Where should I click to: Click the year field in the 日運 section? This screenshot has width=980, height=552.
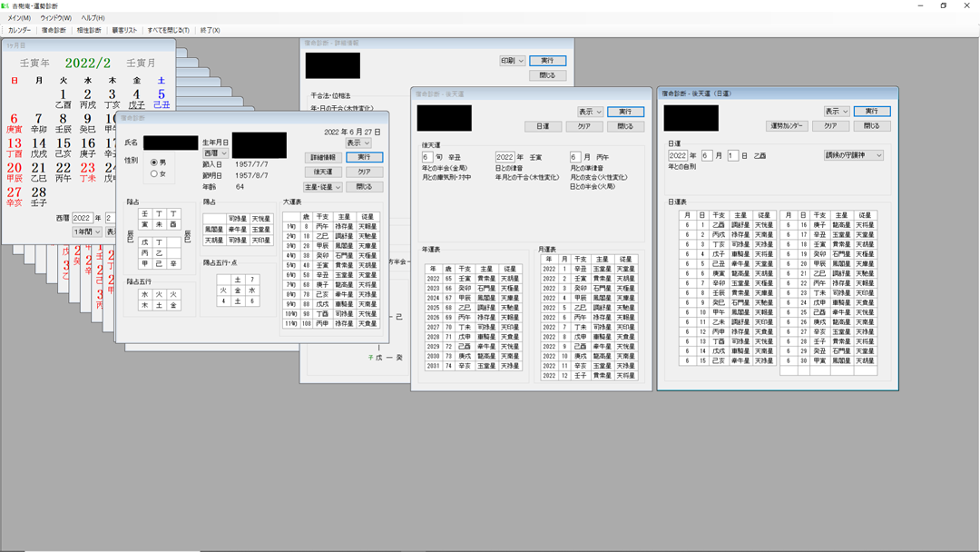click(682, 155)
